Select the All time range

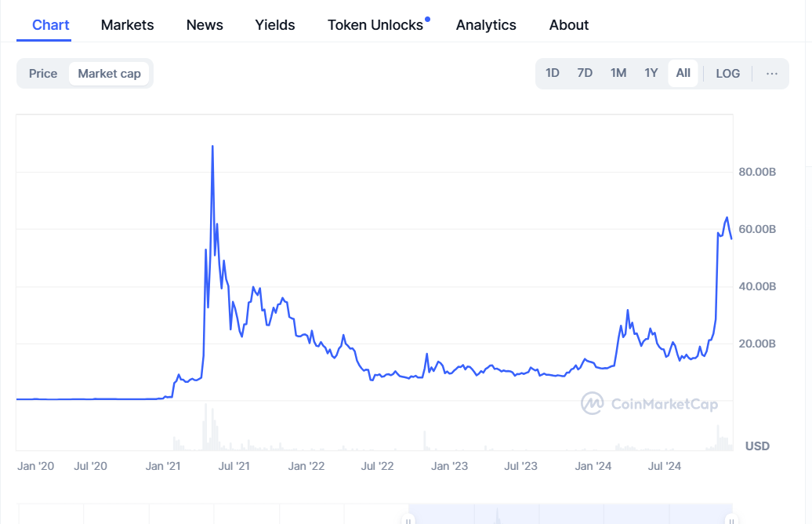[x=683, y=74]
